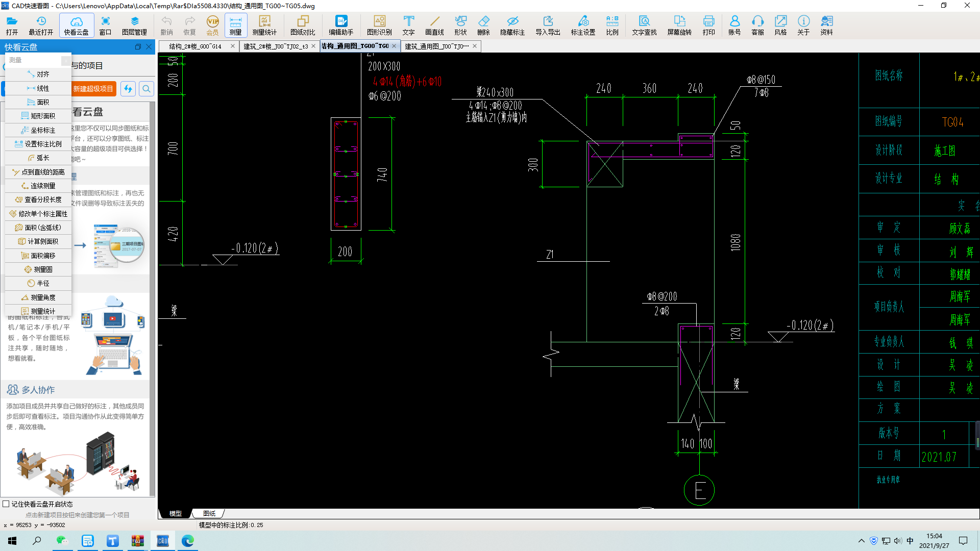Viewport: 980px width, 551px height.
Task: Choose 测量圆 menu entry
Action: click(x=38, y=269)
